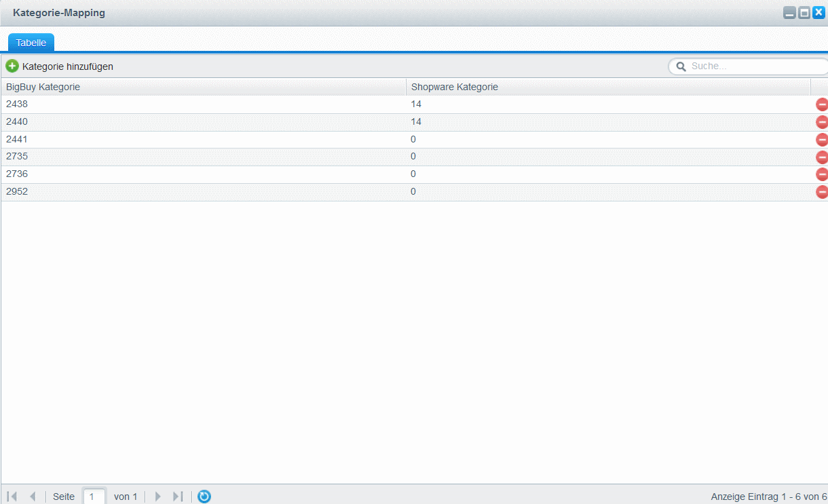This screenshot has height=504, width=828.
Task: Click the green add category plus icon
Action: [12, 66]
